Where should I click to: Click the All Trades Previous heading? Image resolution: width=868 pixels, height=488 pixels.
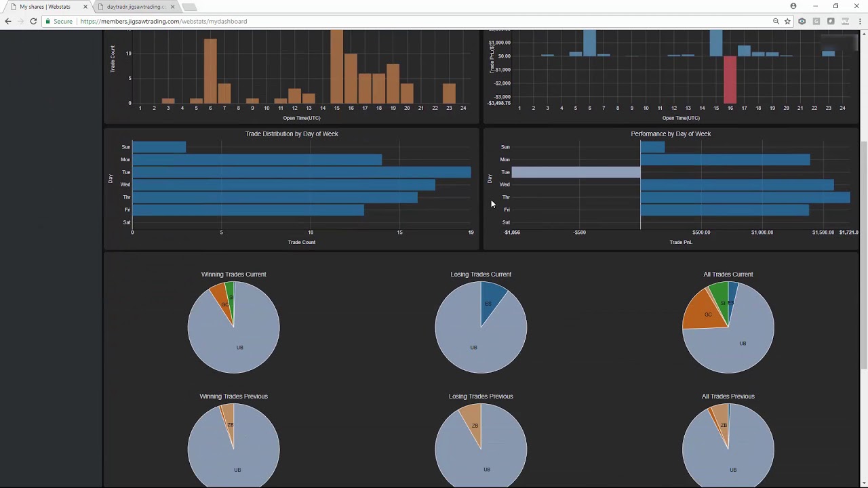click(x=728, y=396)
